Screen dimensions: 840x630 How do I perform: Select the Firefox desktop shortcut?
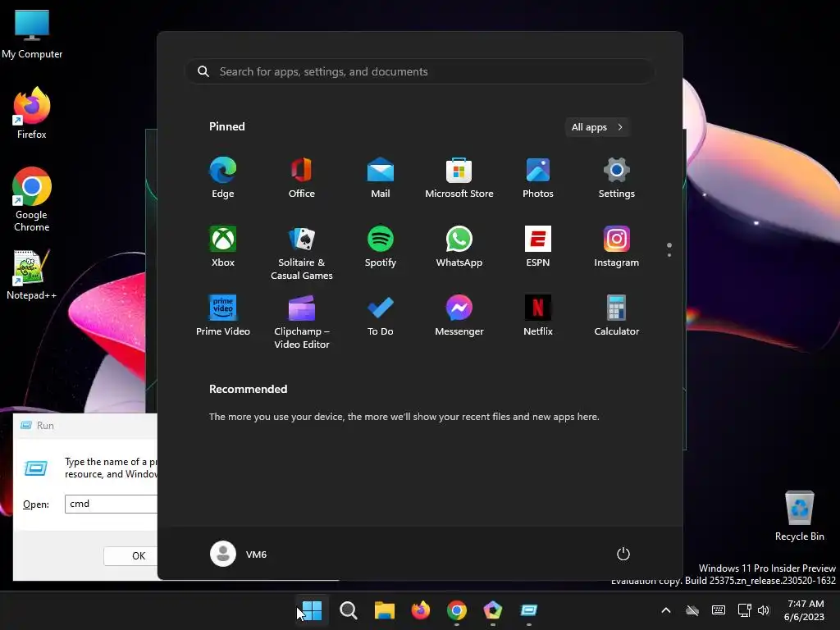[x=32, y=113]
